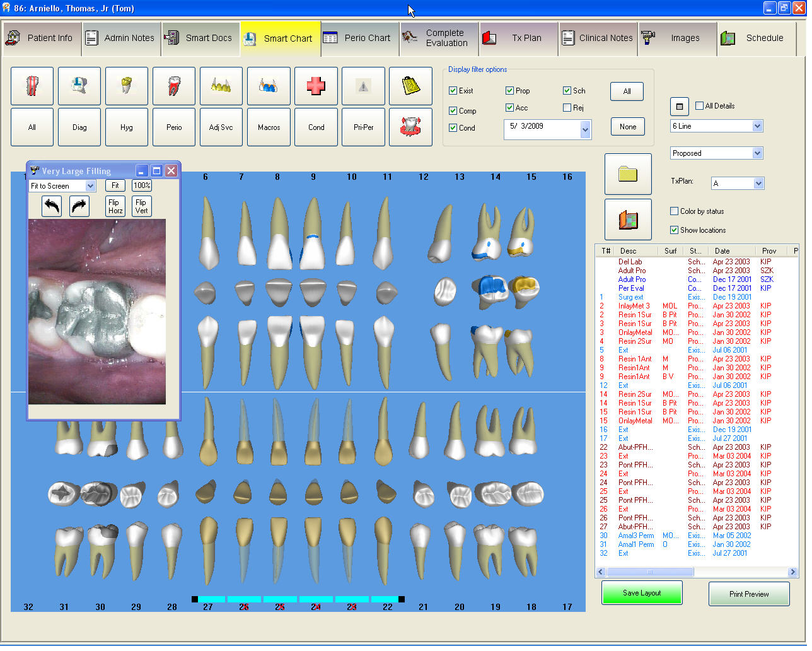Open the Fit to Screen dropdown
Image resolution: width=812 pixels, height=651 pixels.
tap(90, 186)
